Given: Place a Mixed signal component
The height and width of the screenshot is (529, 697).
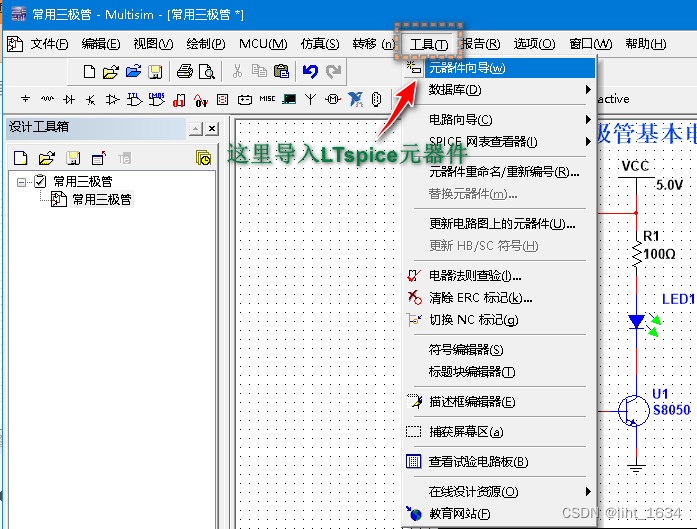Looking at the screenshot, I should [201, 100].
